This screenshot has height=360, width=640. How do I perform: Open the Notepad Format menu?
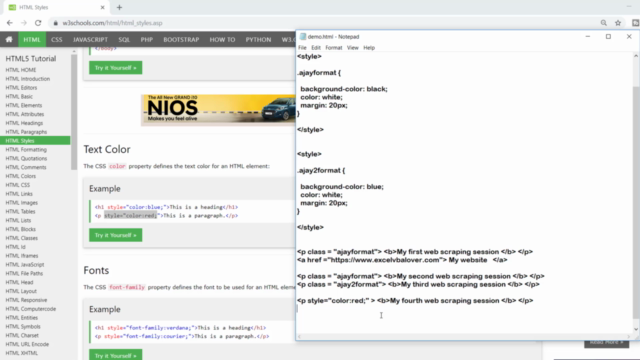333,48
